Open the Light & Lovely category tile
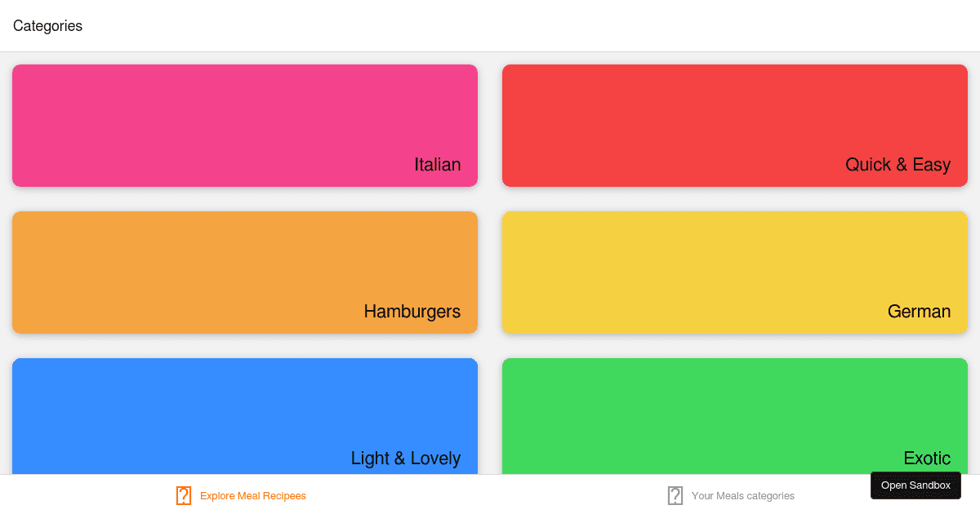 [245, 416]
